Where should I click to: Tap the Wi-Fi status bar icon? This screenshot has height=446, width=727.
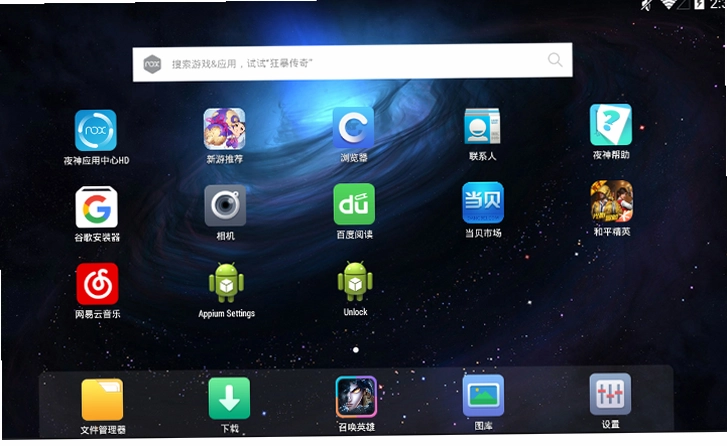coord(668,4)
